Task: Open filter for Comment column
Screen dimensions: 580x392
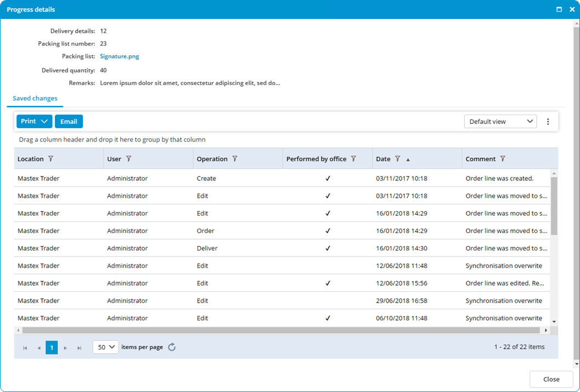Action: tap(503, 158)
